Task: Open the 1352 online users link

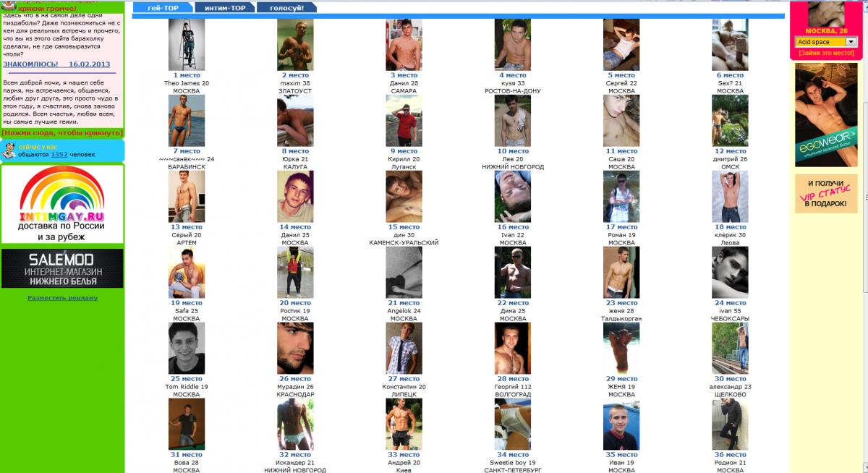Action: (59, 154)
